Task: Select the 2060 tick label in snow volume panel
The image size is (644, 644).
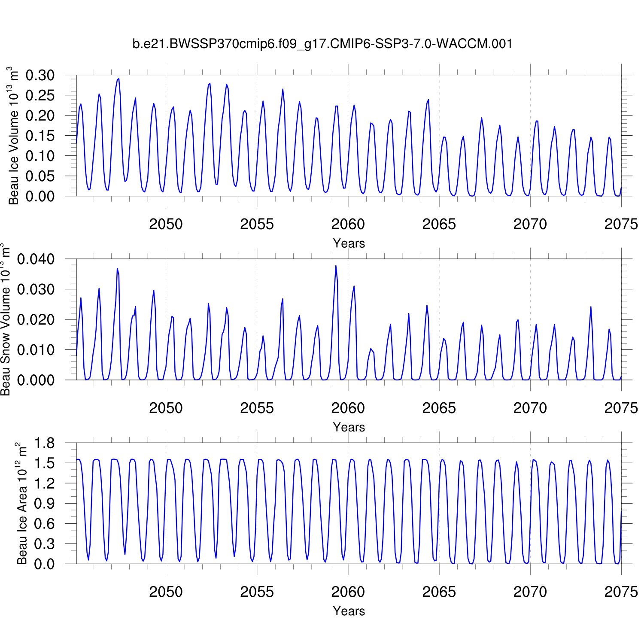Action: 348,408
